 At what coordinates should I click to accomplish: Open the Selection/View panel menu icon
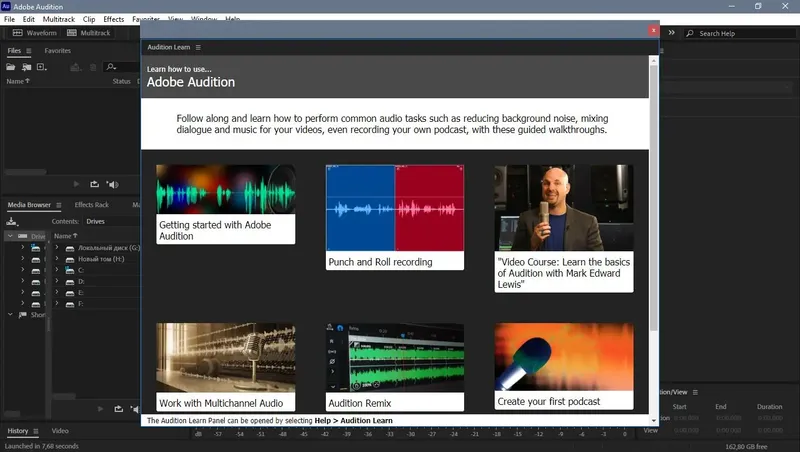click(695, 392)
